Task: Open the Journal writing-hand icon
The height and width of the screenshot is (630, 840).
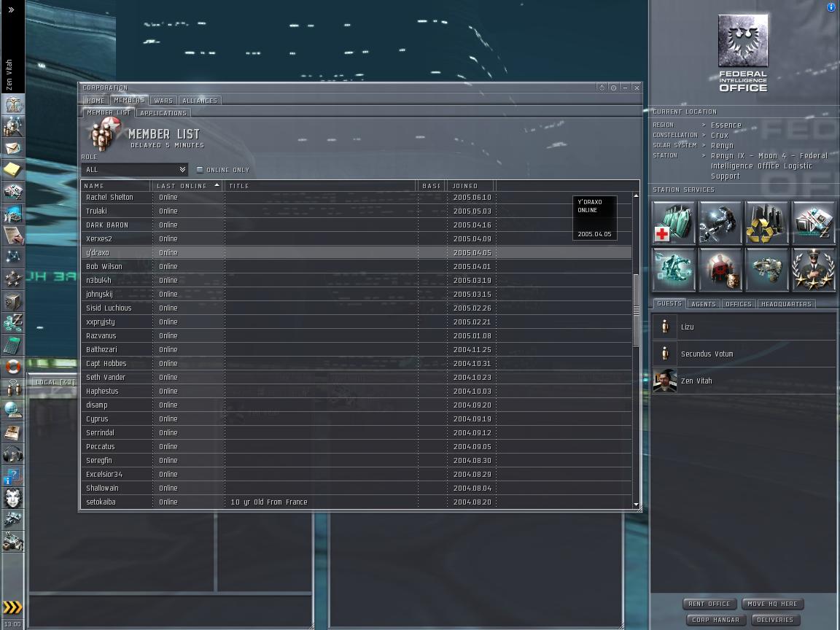Action: 13,236
